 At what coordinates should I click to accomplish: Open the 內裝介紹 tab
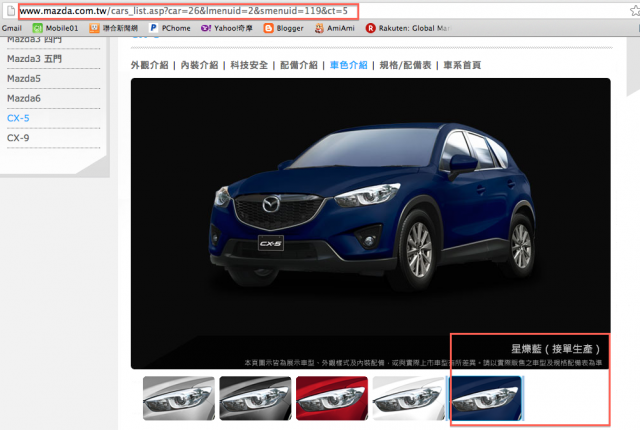point(199,65)
